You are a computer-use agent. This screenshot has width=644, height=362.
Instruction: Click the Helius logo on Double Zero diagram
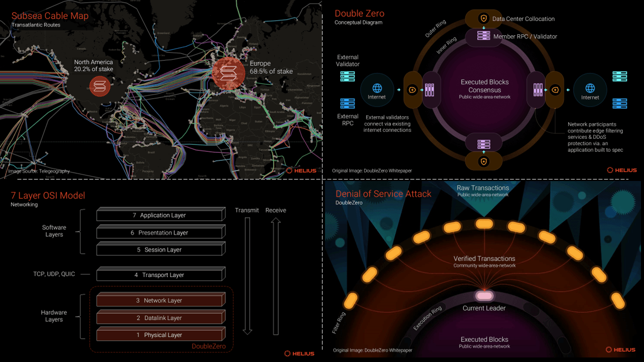[x=622, y=170]
